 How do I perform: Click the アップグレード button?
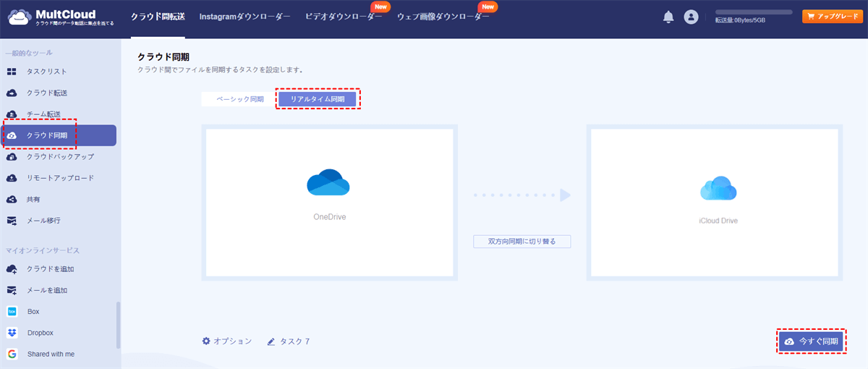(x=833, y=17)
